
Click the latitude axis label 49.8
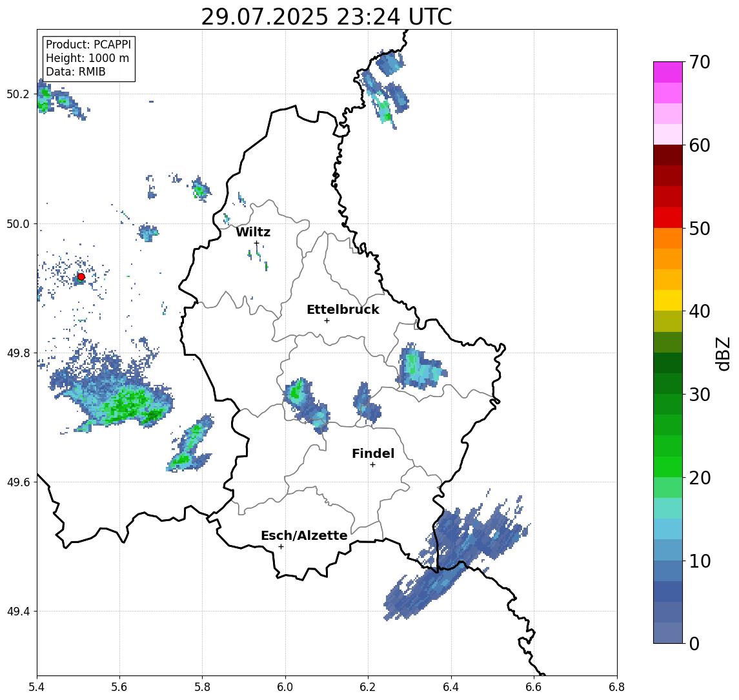point(18,353)
